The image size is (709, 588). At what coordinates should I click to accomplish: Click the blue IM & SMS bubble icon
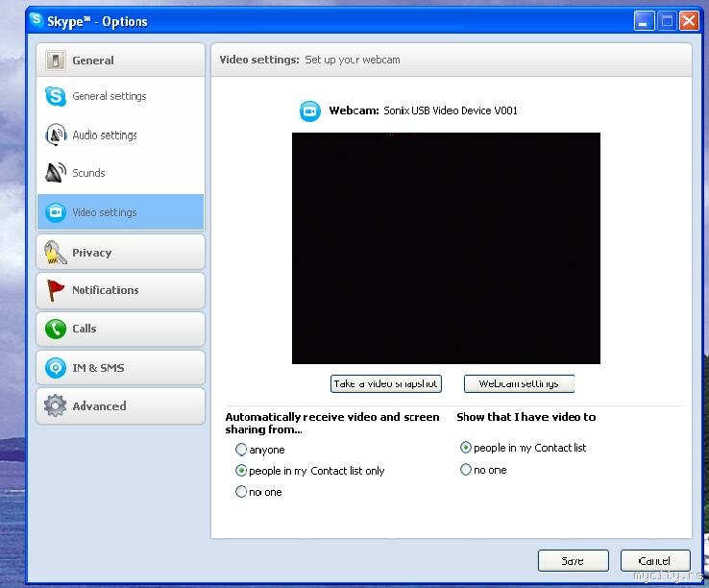click(x=56, y=368)
